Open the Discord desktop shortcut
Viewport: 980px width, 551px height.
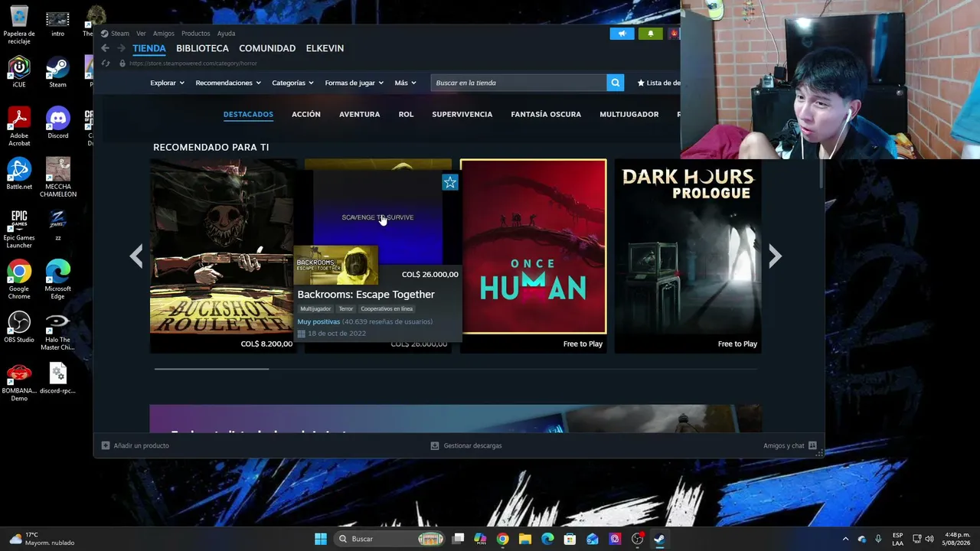click(57, 123)
